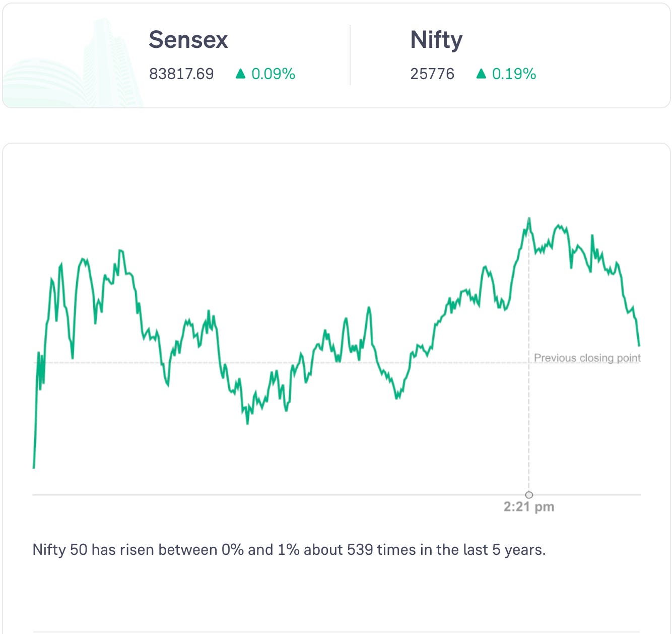672x634 pixels.
Task: Click the green up arrow beside Nifty 0.19%
Action: point(481,74)
